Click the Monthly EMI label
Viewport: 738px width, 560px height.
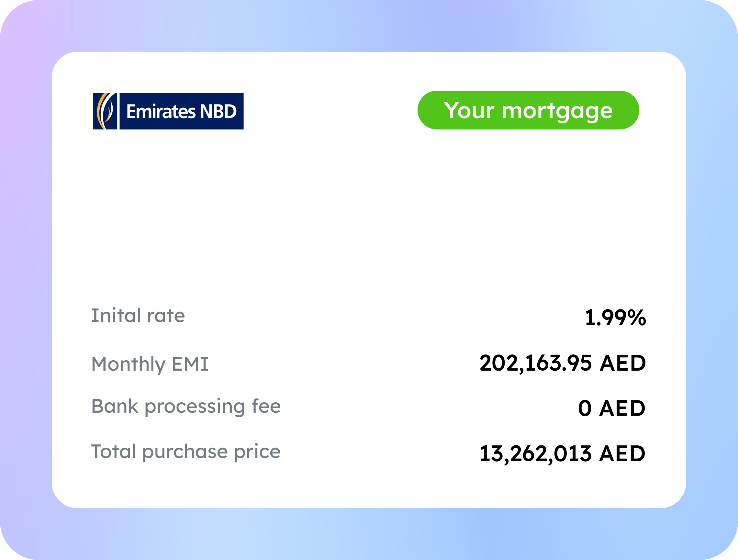(x=150, y=364)
